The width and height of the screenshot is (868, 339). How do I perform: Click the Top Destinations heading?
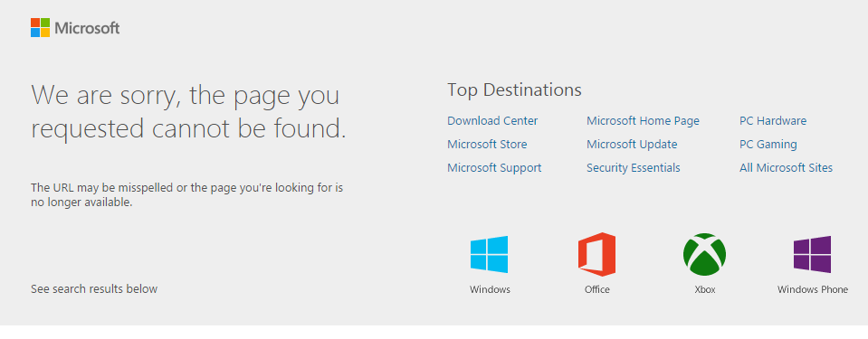click(x=514, y=89)
